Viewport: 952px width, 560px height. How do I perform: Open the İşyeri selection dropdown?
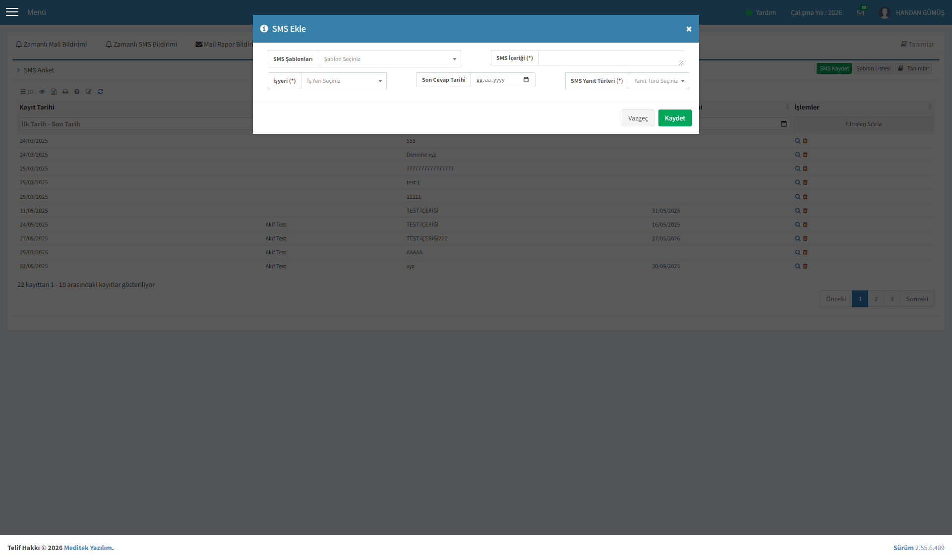click(x=344, y=81)
